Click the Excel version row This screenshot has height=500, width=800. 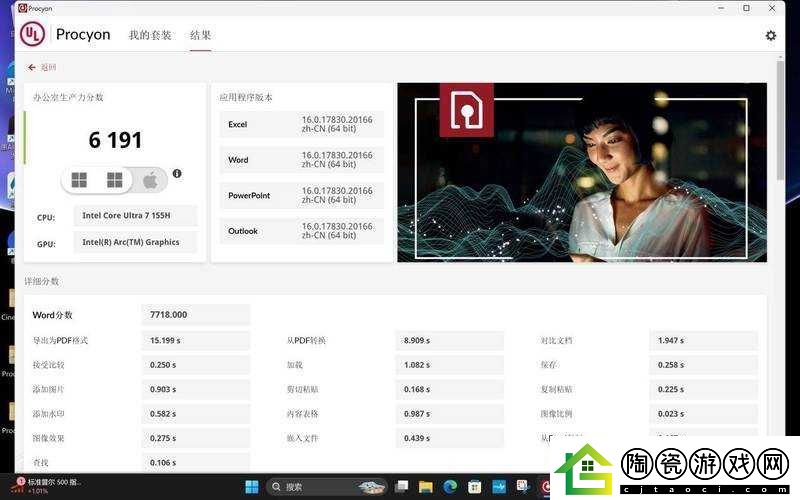click(x=302, y=124)
